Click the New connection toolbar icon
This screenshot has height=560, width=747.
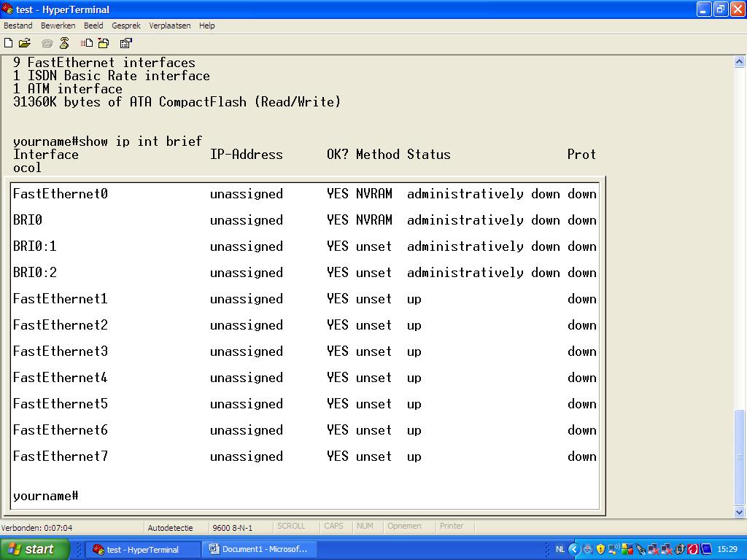(9, 43)
